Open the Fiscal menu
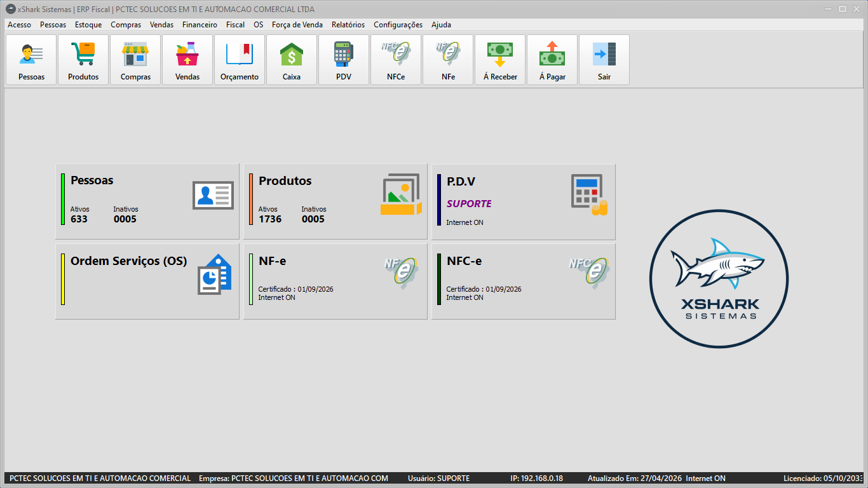The image size is (868, 488). point(235,25)
